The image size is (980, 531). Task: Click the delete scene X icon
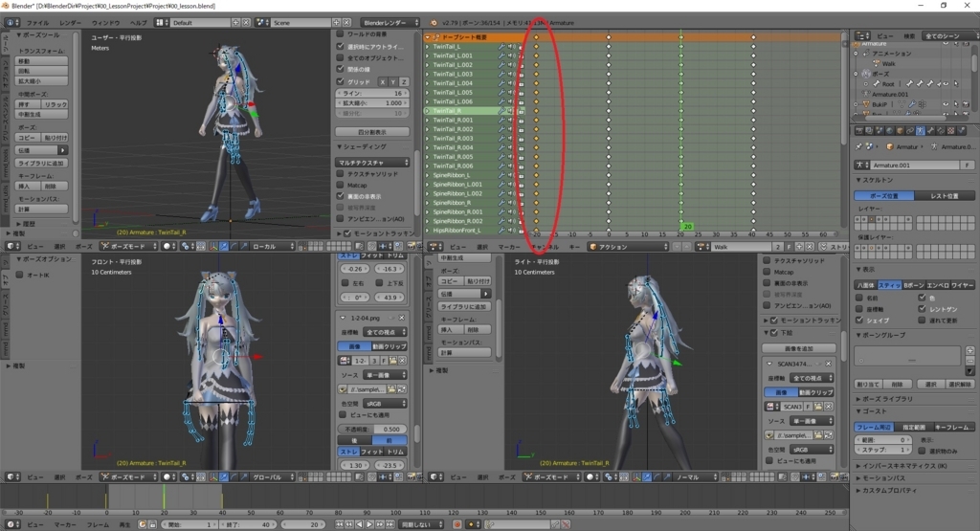click(x=346, y=23)
